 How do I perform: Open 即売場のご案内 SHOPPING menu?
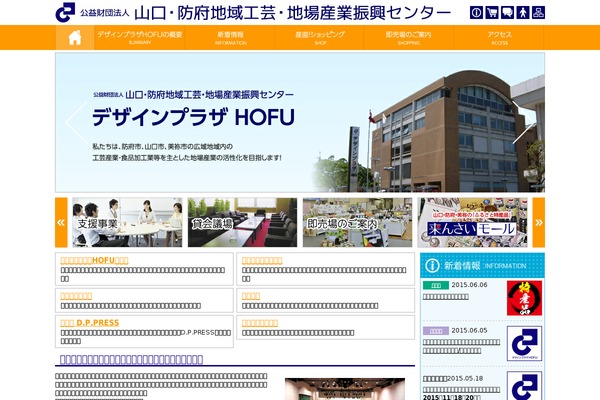point(408,38)
